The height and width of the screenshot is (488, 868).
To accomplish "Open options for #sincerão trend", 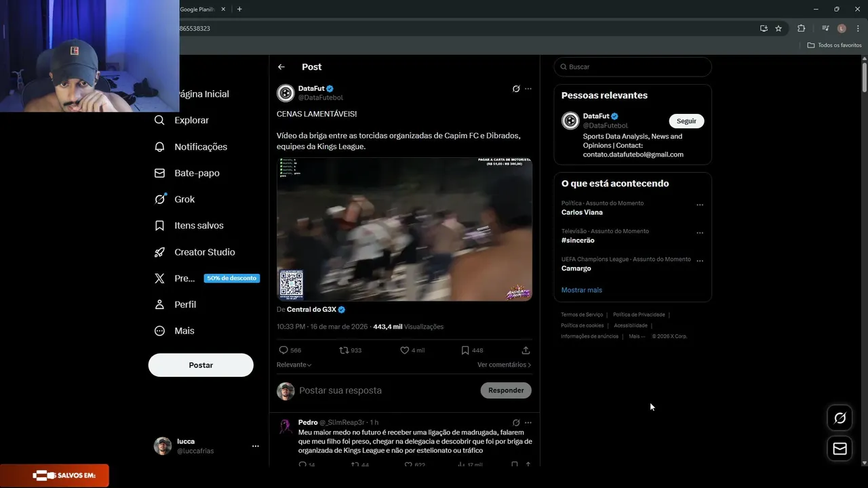I will 700,232.
